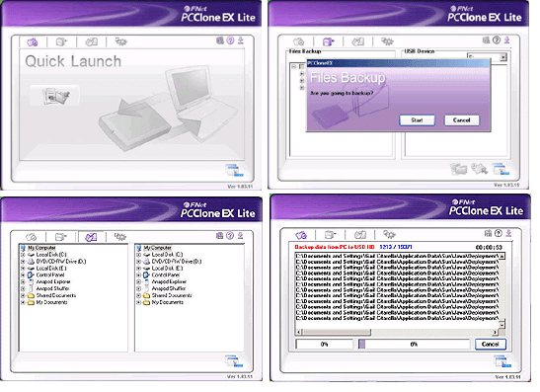The width and height of the screenshot is (540, 392).
Task: Expand My Documents in right pane
Action: click(138, 302)
